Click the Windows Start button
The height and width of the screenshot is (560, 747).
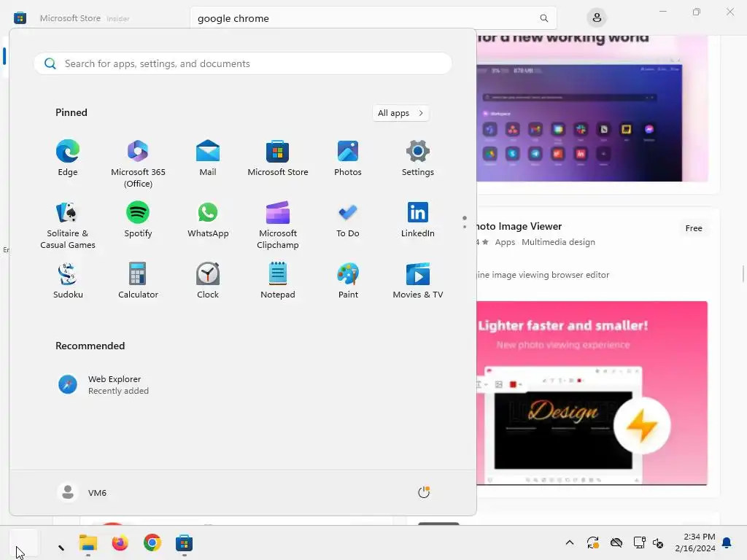click(24, 542)
